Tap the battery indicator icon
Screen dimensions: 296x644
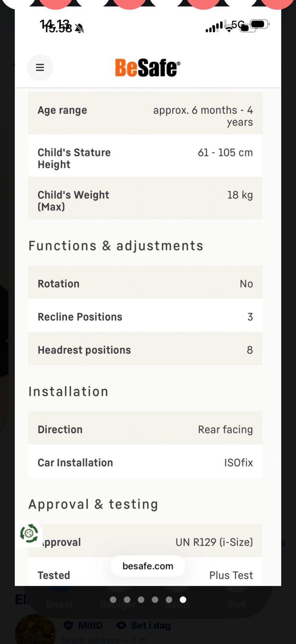259,25
